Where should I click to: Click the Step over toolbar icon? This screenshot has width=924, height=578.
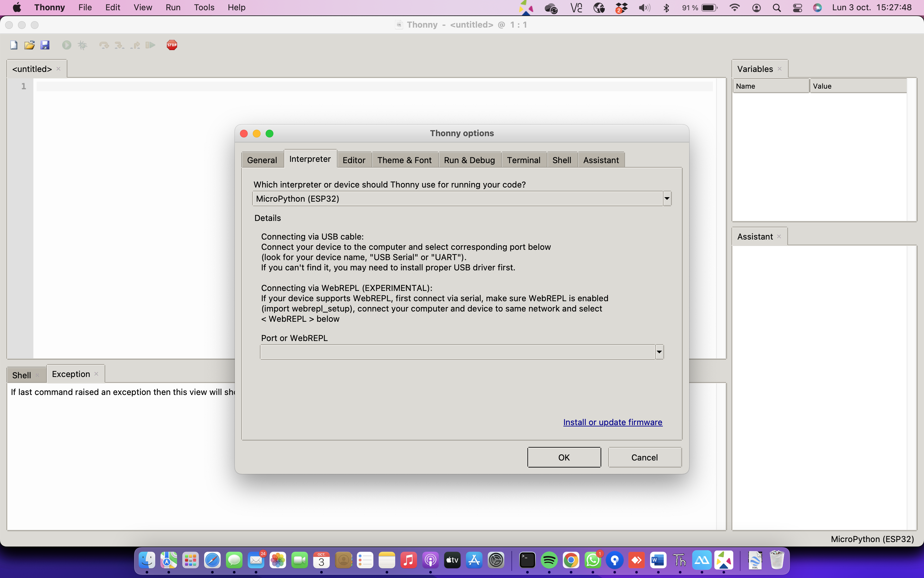pyautogui.click(x=104, y=45)
